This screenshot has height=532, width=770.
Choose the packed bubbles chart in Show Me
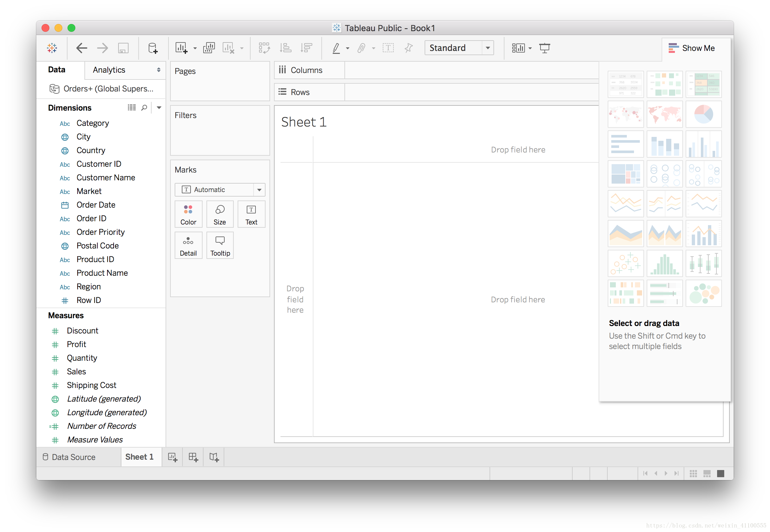[704, 294]
